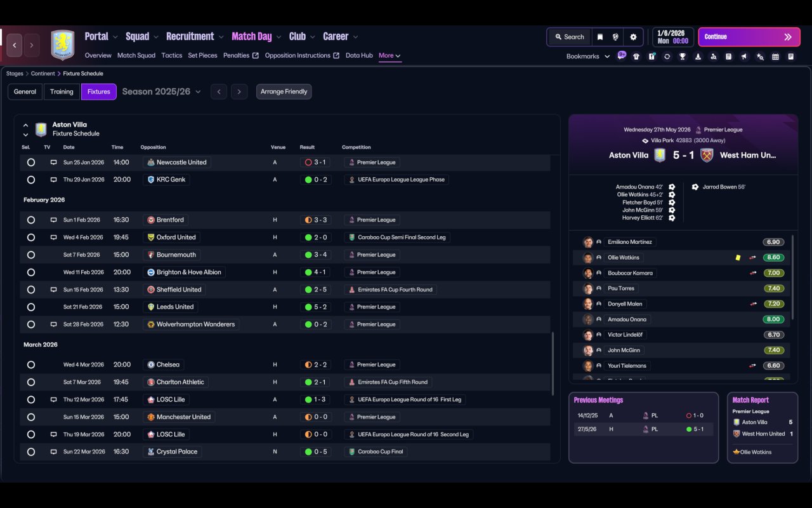812x508 pixels.
Task: Select the Manchester United fixture radio button
Action: point(31,417)
